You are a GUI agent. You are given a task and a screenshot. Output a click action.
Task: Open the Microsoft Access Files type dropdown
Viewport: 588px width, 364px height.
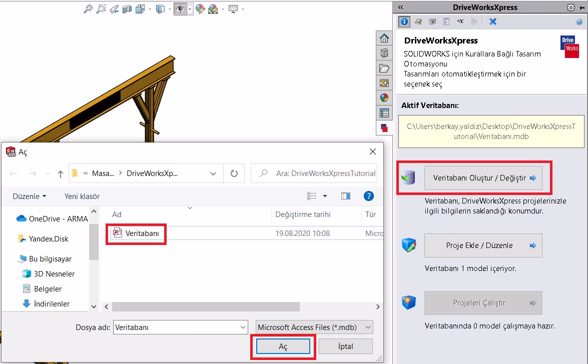(x=314, y=327)
